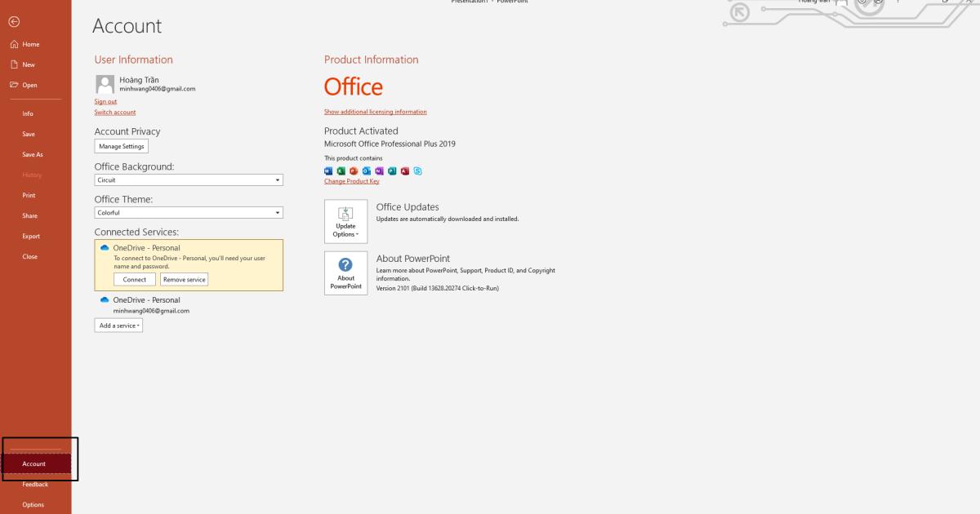This screenshot has width=980, height=514.
Task: Click the Word icon under product contains
Action: click(x=328, y=171)
